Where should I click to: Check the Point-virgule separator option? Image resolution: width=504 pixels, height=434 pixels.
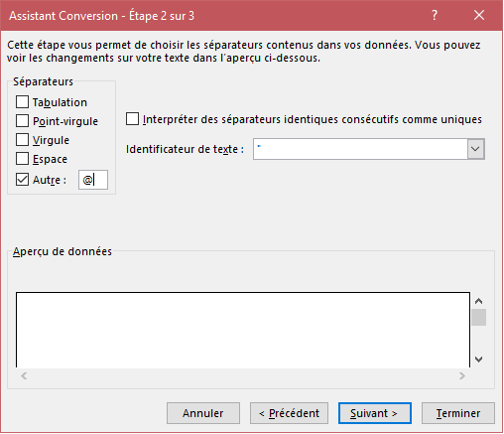(x=22, y=121)
